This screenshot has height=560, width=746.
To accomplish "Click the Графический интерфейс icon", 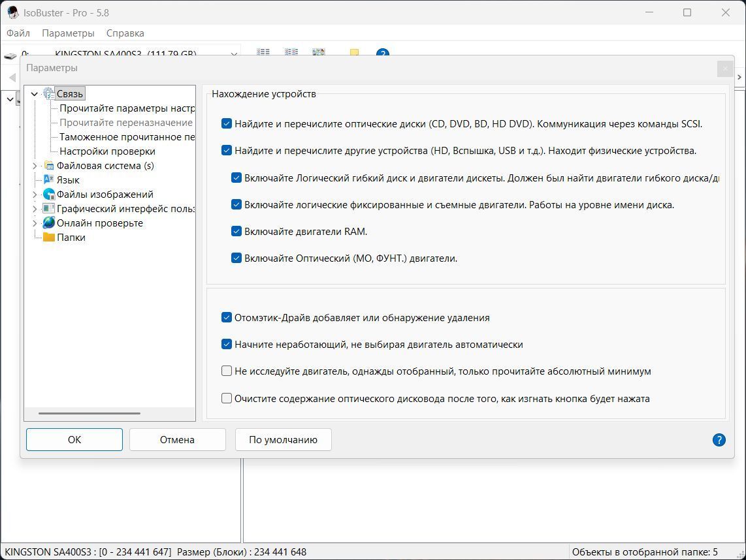I will click(x=48, y=208).
